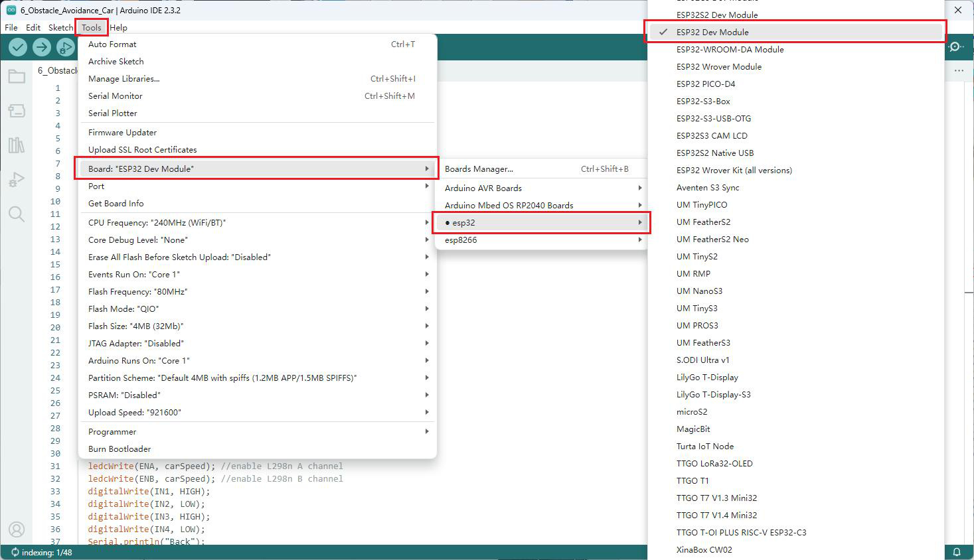974x560 pixels.
Task: Open the Debug sidebar panel icon
Action: coord(17,179)
